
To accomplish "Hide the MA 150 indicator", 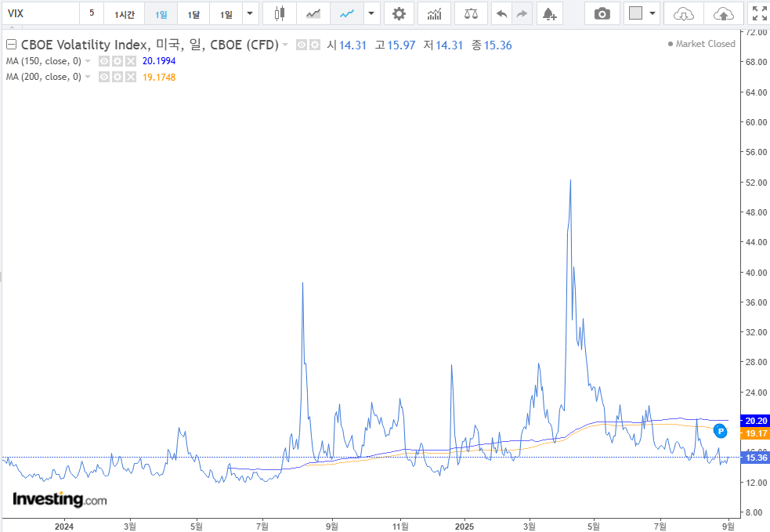I will [103, 61].
